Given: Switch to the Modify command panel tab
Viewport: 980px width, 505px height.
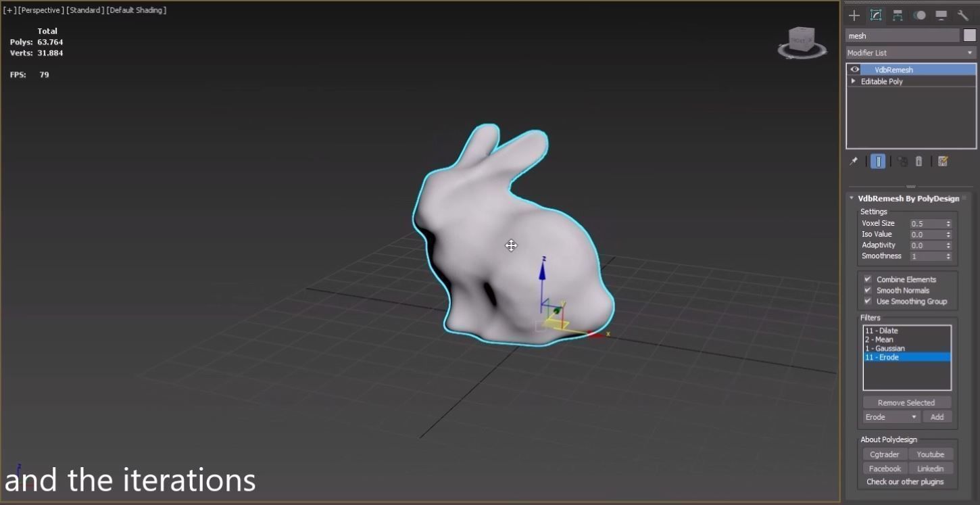Looking at the screenshot, I should click(x=876, y=16).
